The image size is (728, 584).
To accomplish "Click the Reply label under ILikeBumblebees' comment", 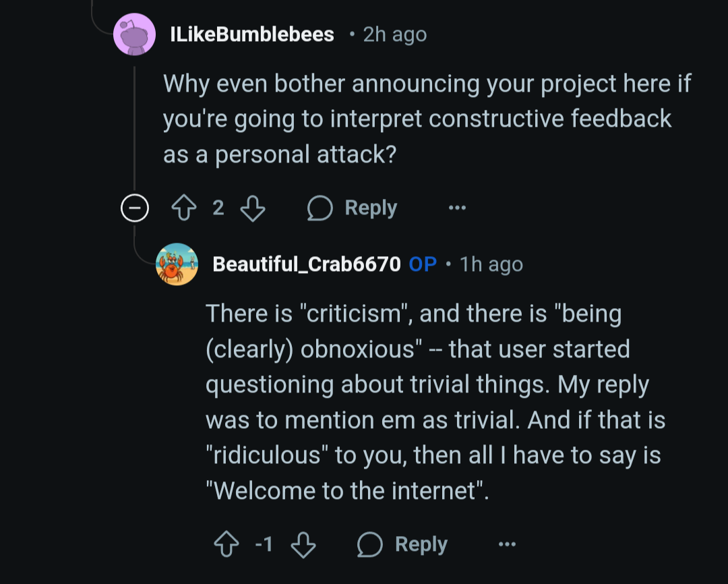I will 371,208.
